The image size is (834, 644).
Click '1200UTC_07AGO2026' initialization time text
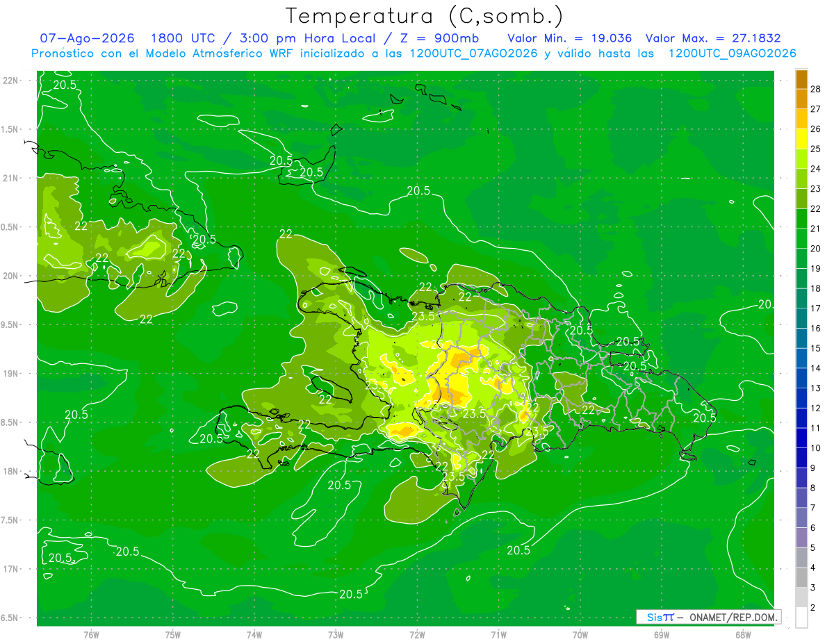(475, 53)
